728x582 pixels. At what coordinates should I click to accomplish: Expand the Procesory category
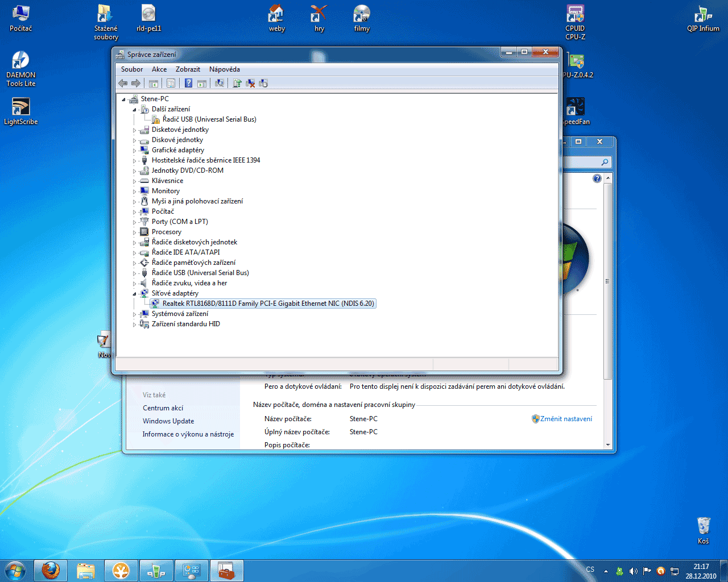[x=135, y=232]
